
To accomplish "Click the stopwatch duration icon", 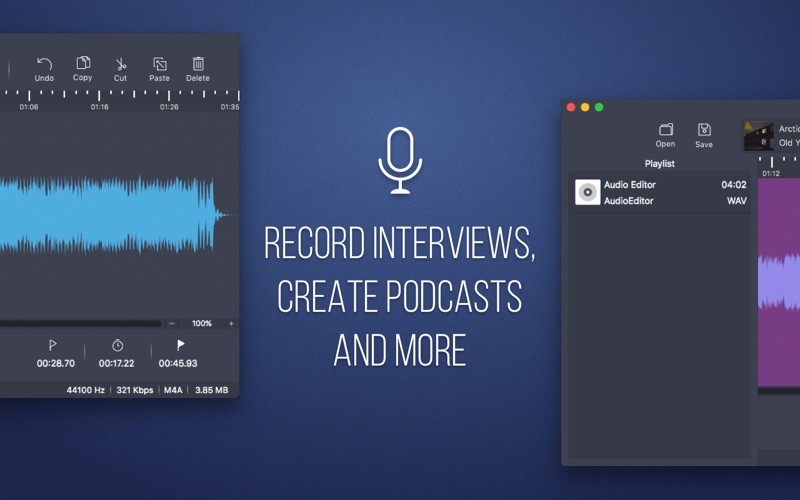I will 117,345.
